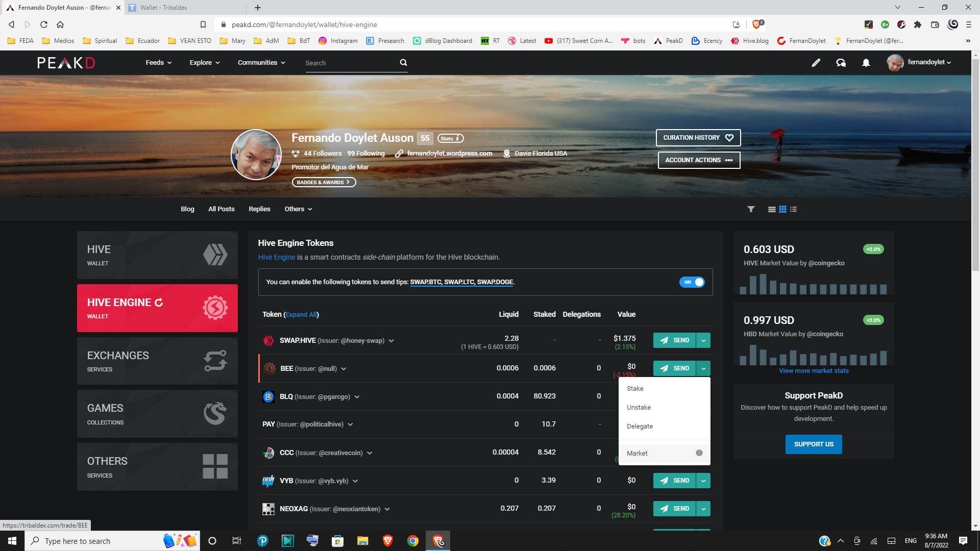
Task: Click the SWAP.HIVE token icon
Action: tap(268, 341)
